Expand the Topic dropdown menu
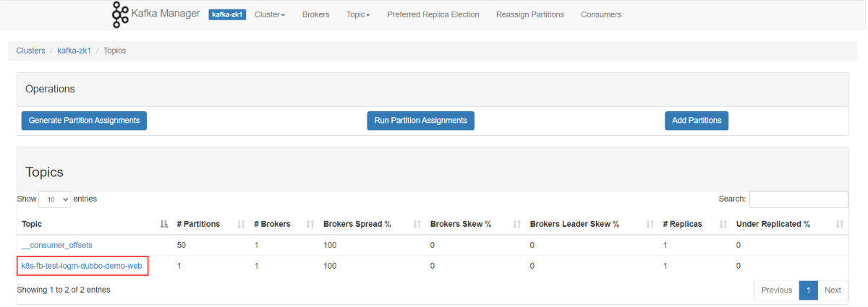This screenshot has height=307, width=868. [x=358, y=14]
